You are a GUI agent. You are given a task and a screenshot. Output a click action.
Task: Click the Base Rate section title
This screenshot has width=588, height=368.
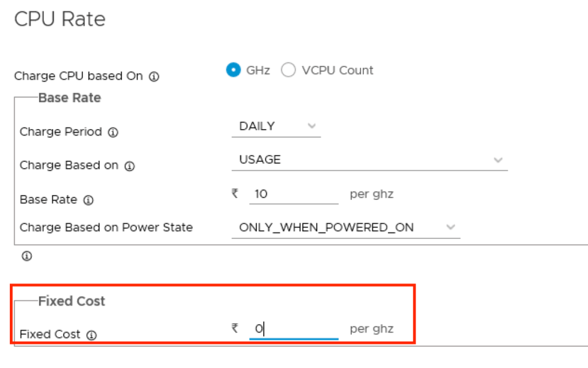tap(70, 98)
